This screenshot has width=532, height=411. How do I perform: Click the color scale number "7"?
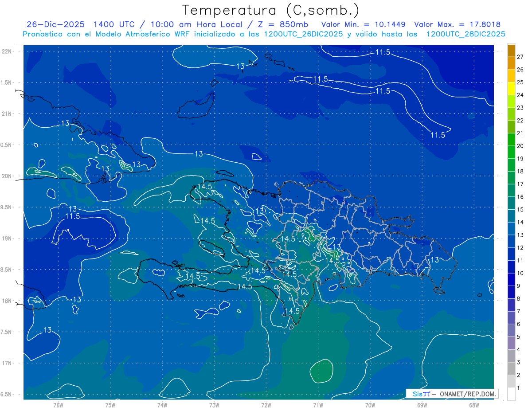coord(519,312)
